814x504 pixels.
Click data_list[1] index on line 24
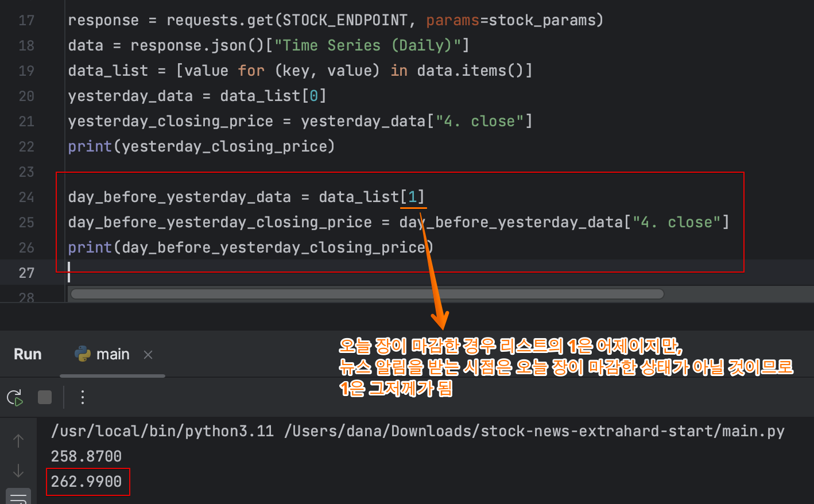(372, 197)
